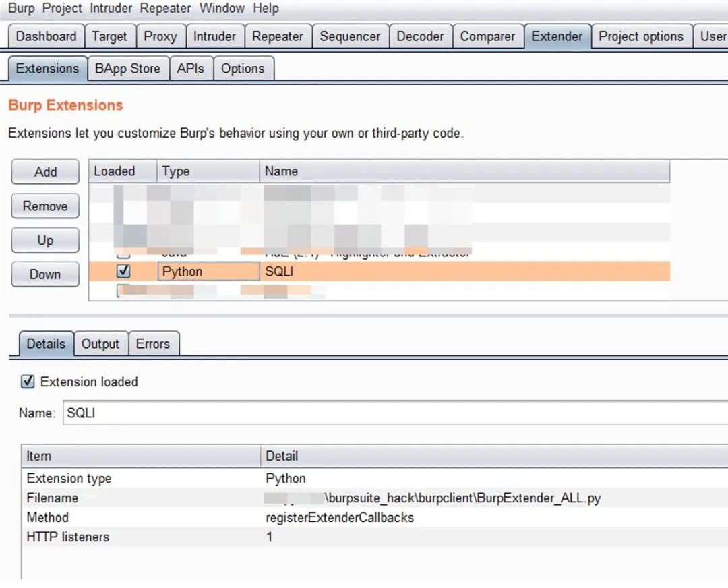Open the Decoder tab
The image size is (728, 588).
pyautogui.click(x=420, y=36)
